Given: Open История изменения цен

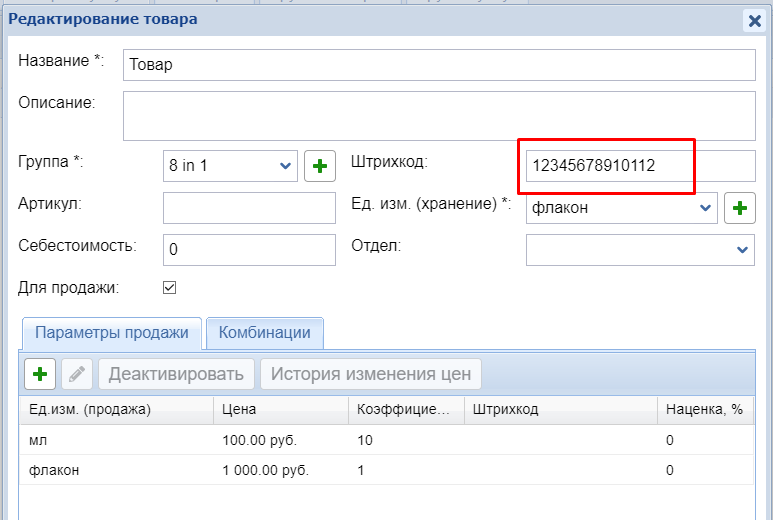Looking at the screenshot, I should 371,374.
